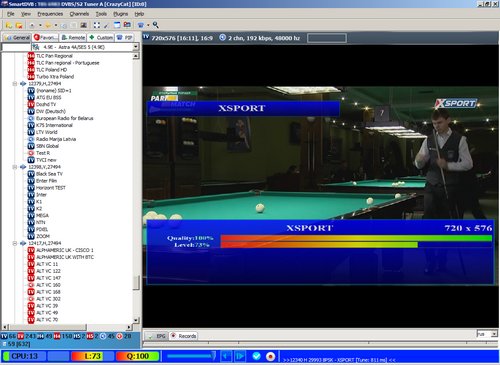Toggle fullscreen with the four-corner icon

coord(97,25)
